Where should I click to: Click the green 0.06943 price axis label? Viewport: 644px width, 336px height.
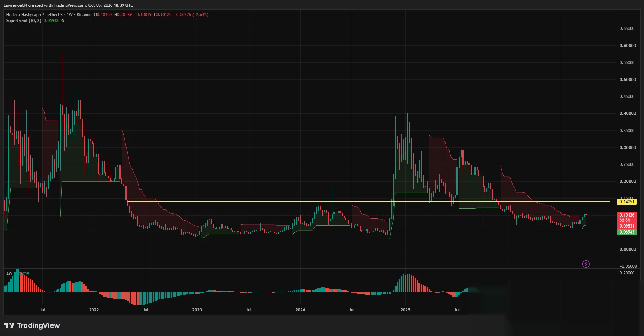[x=627, y=232]
